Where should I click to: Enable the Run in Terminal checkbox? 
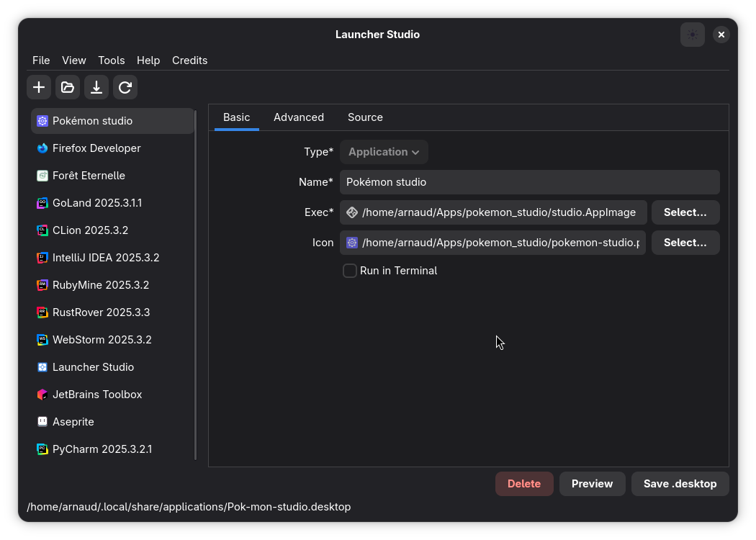(x=349, y=270)
